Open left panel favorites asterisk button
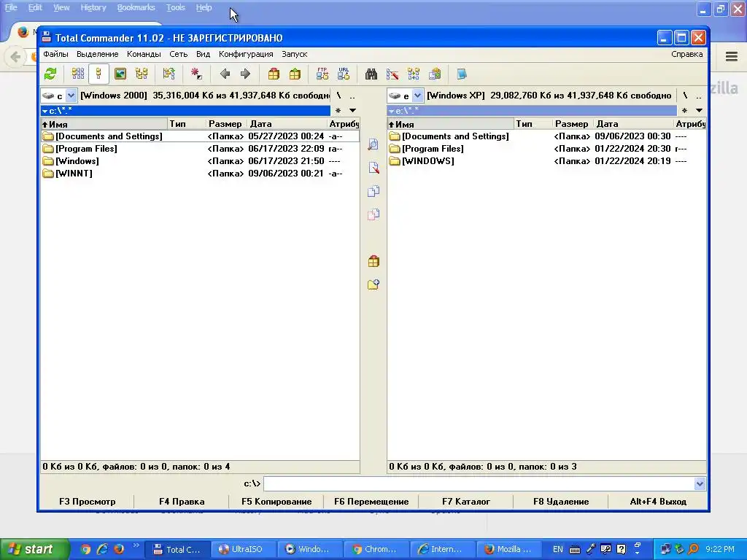747x560 pixels. [x=338, y=111]
